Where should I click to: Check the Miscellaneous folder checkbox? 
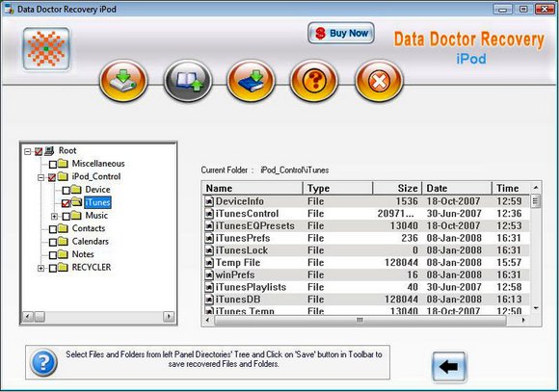pyautogui.click(x=53, y=165)
